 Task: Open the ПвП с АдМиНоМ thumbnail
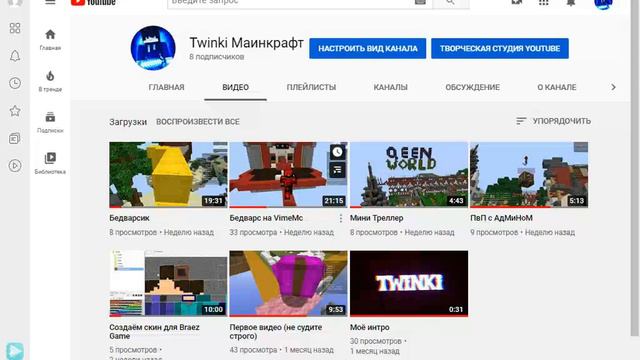pos(529,174)
